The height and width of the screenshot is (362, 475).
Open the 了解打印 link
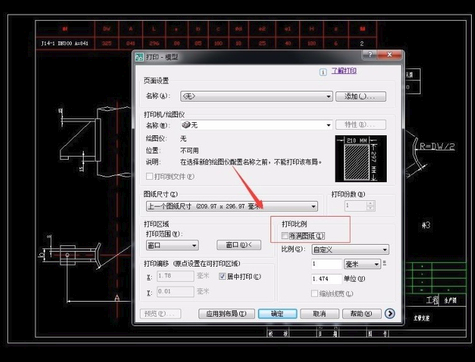pyautogui.click(x=344, y=71)
